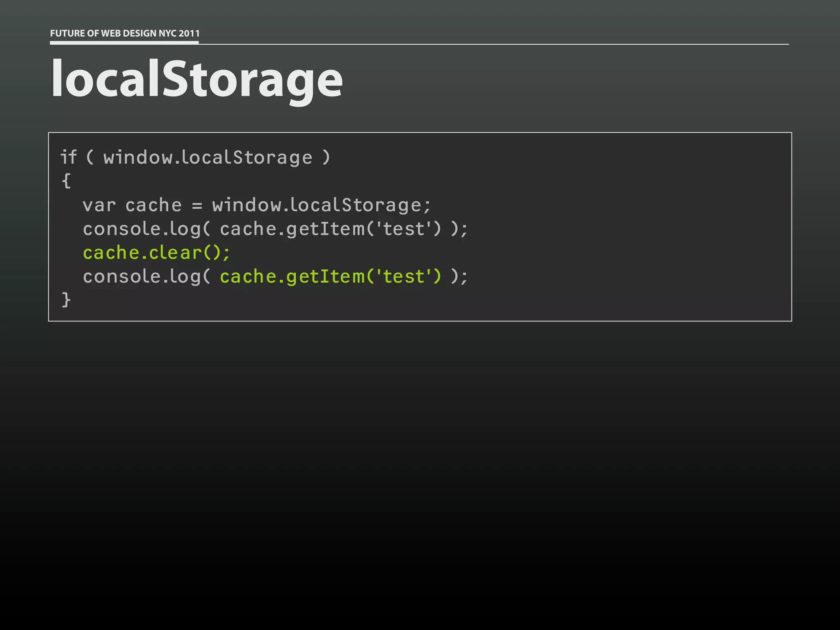The height and width of the screenshot is (630, 840).
Task: Click the 'cache' variable name after var
Action: [x=153, y=205]
